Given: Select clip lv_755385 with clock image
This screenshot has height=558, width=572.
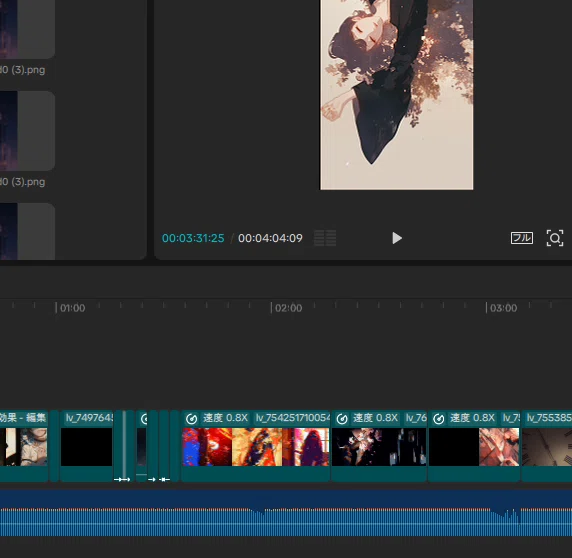Looking at the screenshot, I should point(547,446).
